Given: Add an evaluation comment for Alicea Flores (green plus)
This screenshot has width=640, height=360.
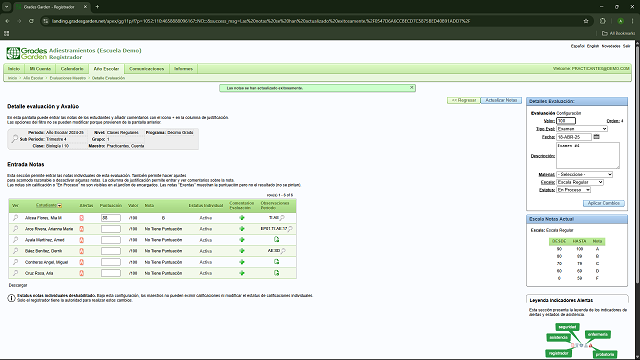Looking at the screenshot, I should coord(242,218).
